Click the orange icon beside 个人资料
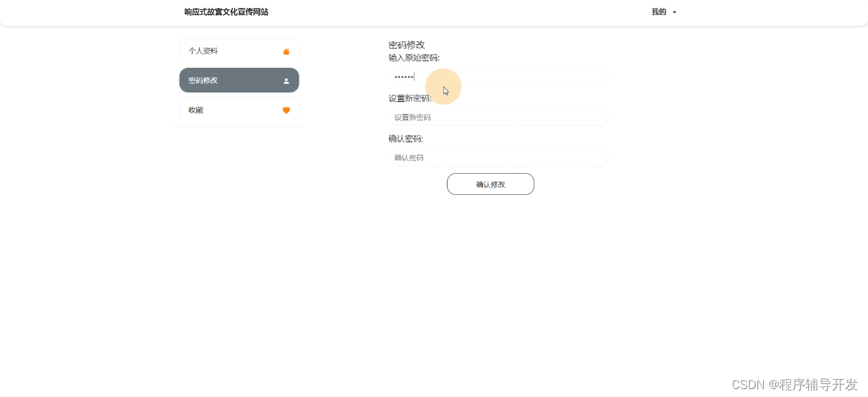Viewport: 868px width, 397px height. click(286, 51)
